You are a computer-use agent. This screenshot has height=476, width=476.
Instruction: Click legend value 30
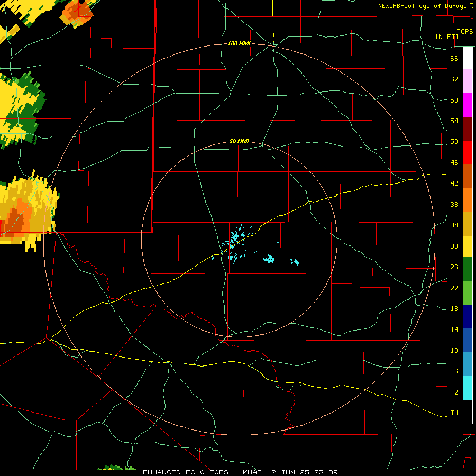[454, 246]
